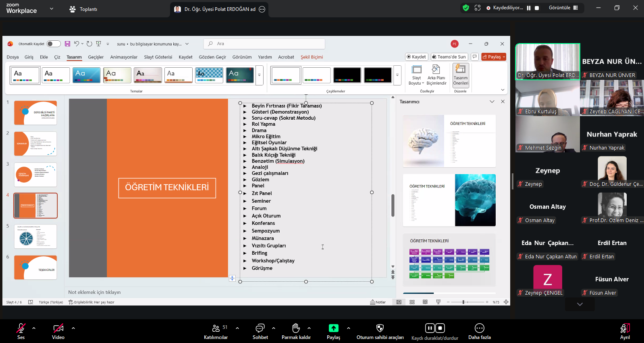Select slide 5 thumbnail in the slide panel

pyautogui.click(x=35, y=237)
